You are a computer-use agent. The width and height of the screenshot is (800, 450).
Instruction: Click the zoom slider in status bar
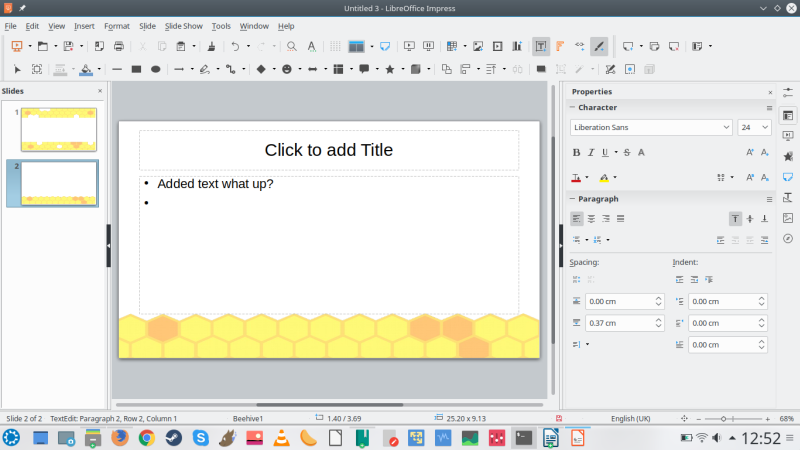point(736,418)
